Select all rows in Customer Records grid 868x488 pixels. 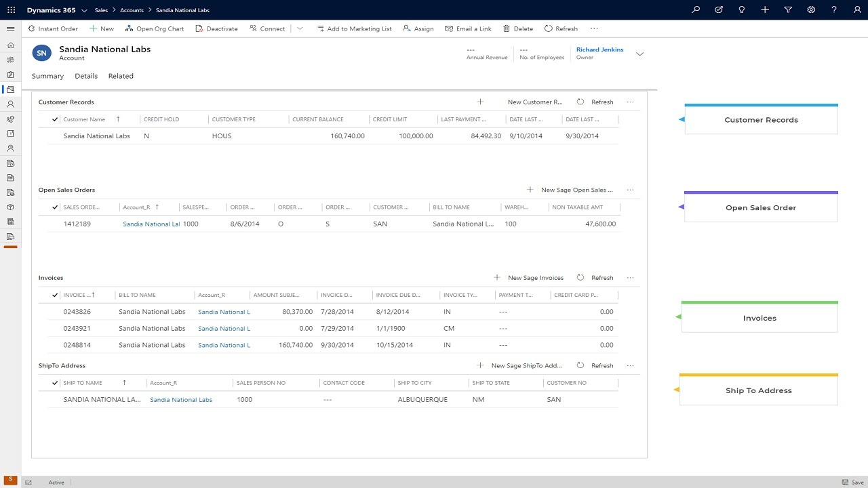tap(55, 119)
